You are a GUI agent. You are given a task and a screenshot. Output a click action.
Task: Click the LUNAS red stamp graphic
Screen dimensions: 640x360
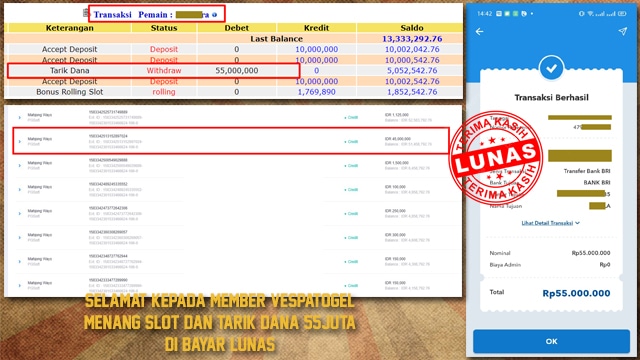tap(496, 158)
